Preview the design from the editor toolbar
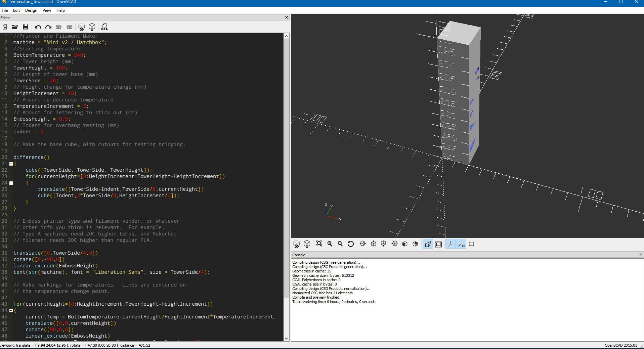 (81, 27)
